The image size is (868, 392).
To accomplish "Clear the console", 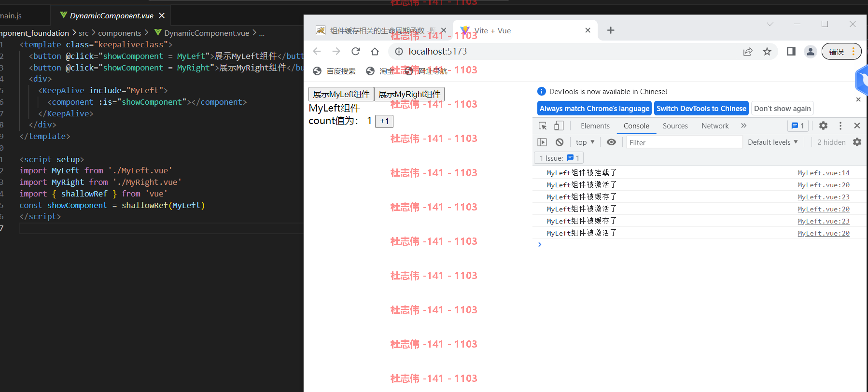I will pyautogui.click(x=560, y=142).
